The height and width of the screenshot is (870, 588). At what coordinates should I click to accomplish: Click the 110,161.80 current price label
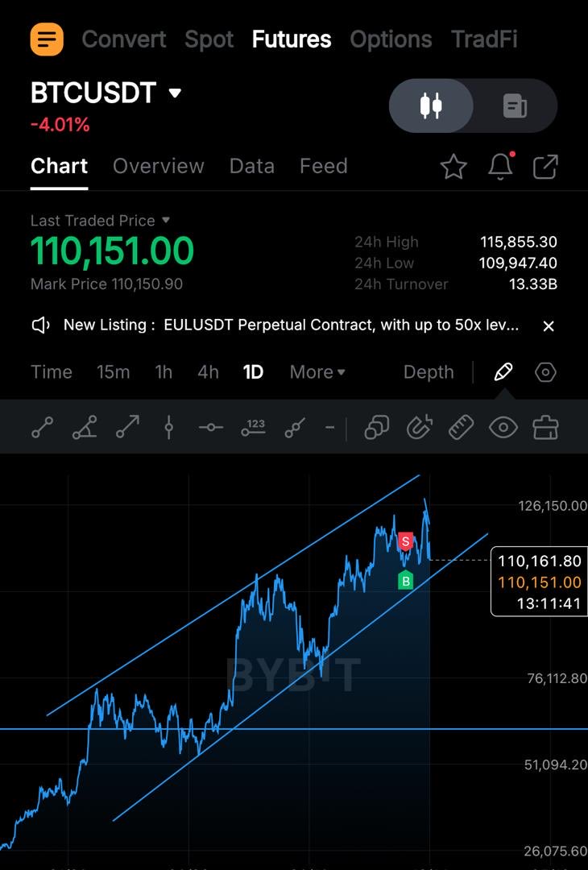(539, 561)
